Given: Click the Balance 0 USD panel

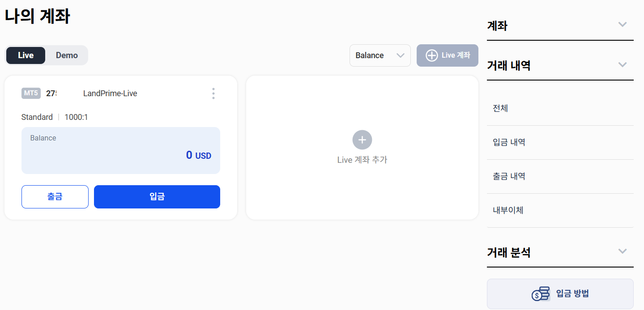Looking at the screenshot, I should (x=121, y=150).
